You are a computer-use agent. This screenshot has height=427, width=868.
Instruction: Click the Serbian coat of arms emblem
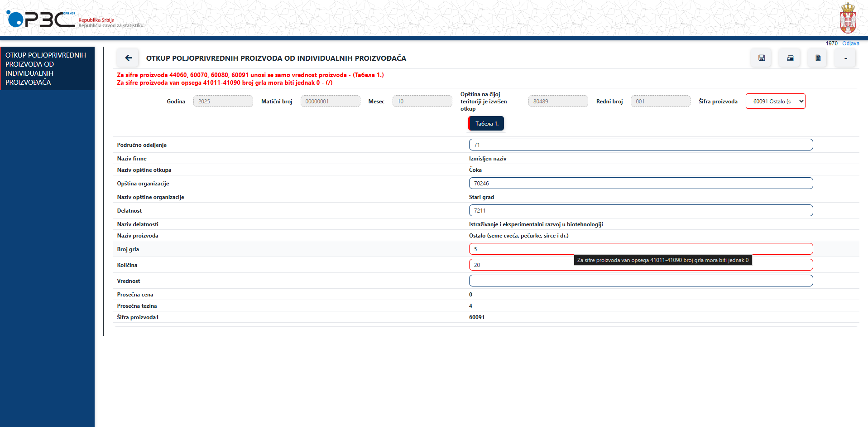click(847, 19)
